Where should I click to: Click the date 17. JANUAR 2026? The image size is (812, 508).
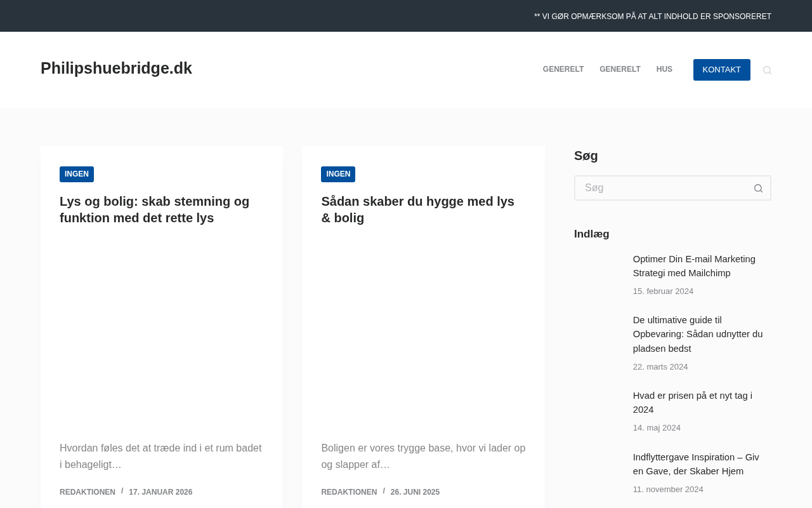point(160,492)
